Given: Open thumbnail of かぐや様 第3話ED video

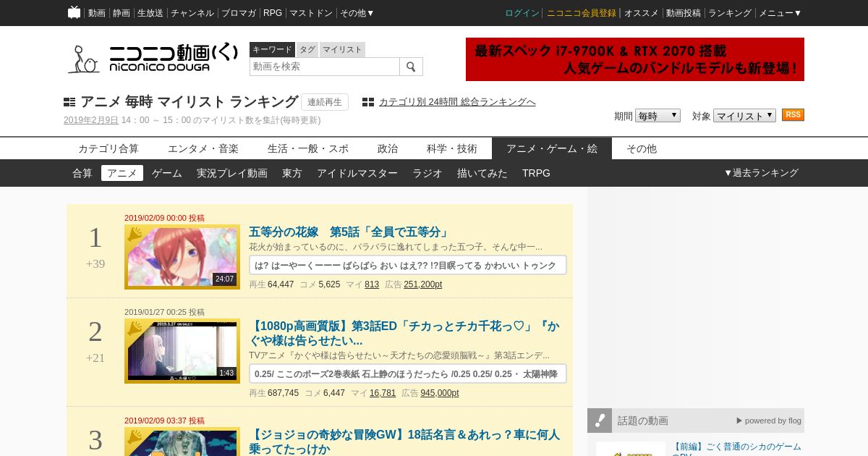Looking at the screenshot, I should pos(182,351).
